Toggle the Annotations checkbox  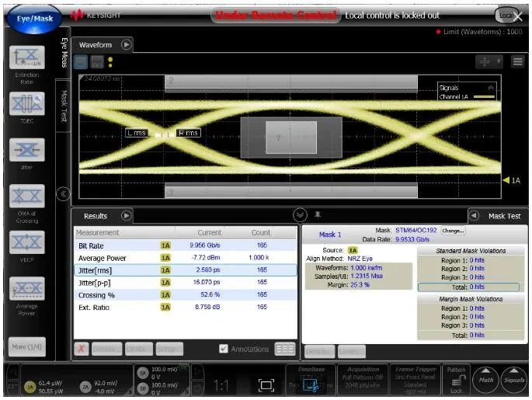tap(223, 349)
